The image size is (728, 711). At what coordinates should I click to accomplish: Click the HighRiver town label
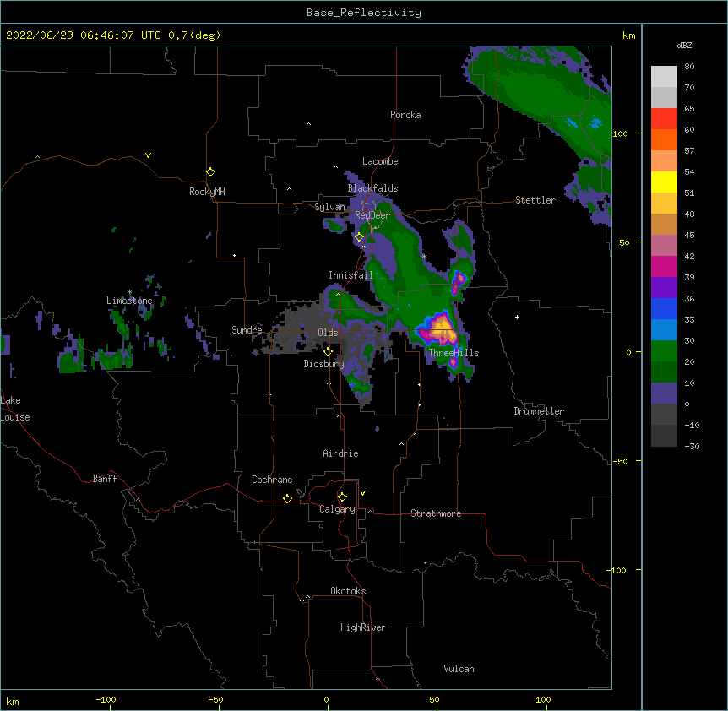point(363,627)
